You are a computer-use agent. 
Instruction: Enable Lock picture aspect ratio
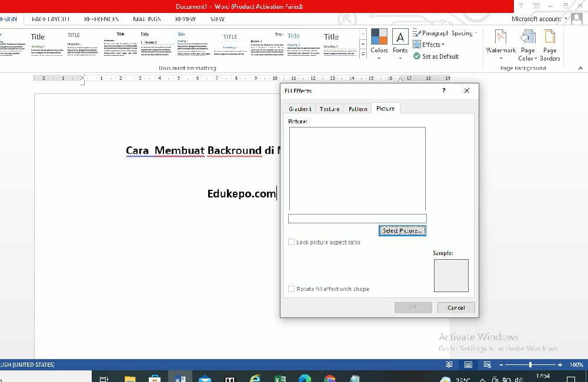pos(291,242)
